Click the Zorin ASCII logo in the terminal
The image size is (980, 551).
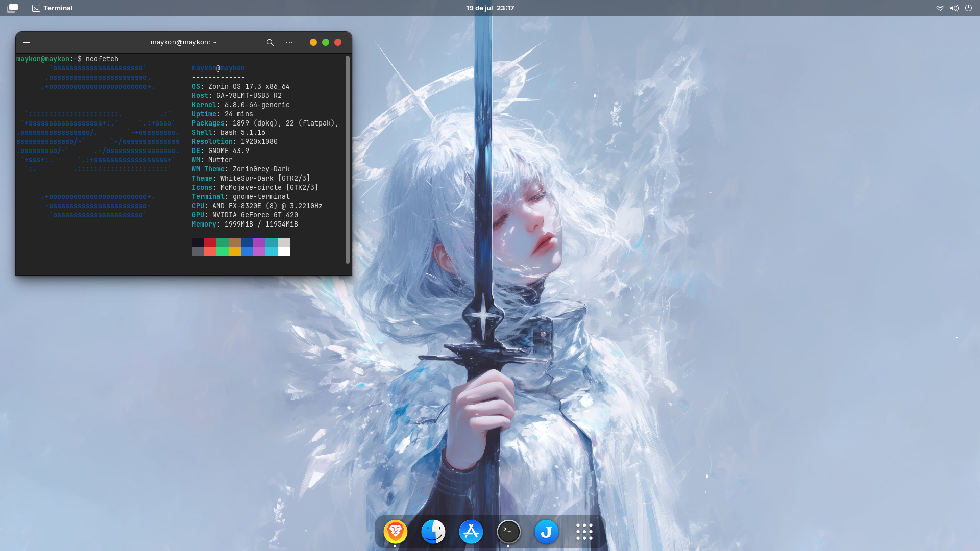point(98,141)
